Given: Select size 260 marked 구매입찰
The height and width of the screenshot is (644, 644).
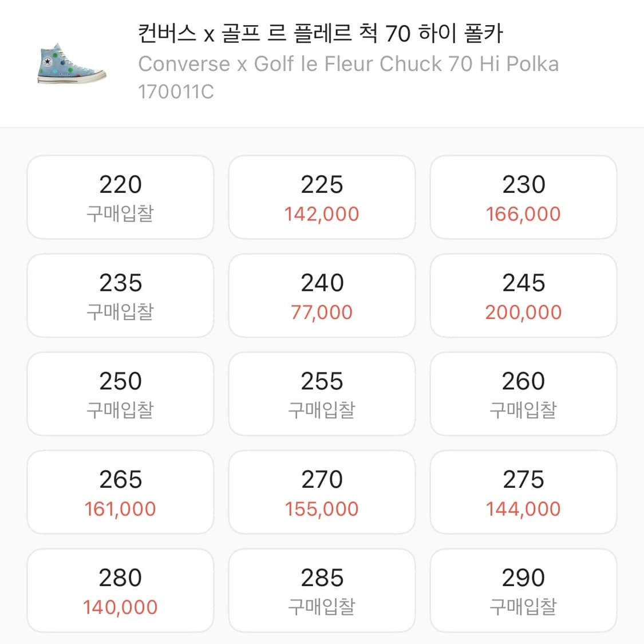Looking at the screenshot, I should coord(524,394).
